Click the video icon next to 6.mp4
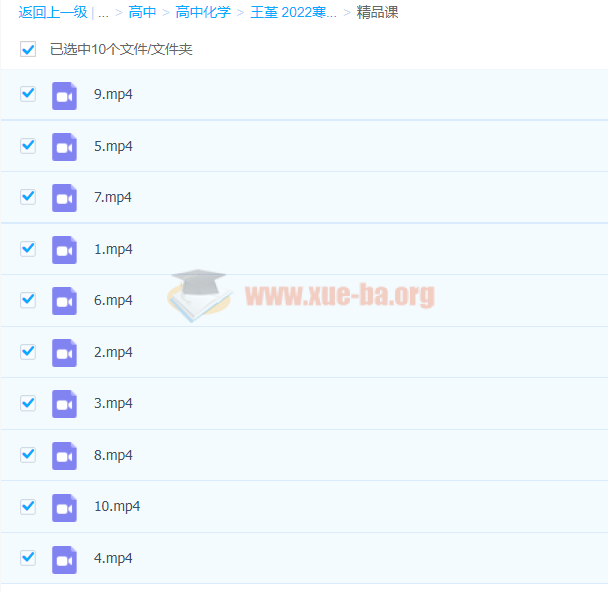 pyautogui.click(x=64, y=301)
